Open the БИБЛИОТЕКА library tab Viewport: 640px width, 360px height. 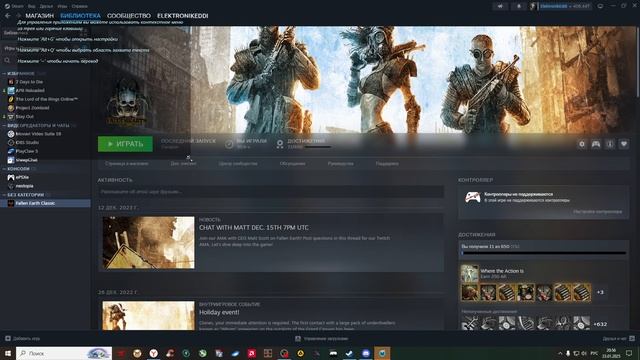[x=80, y=16]
